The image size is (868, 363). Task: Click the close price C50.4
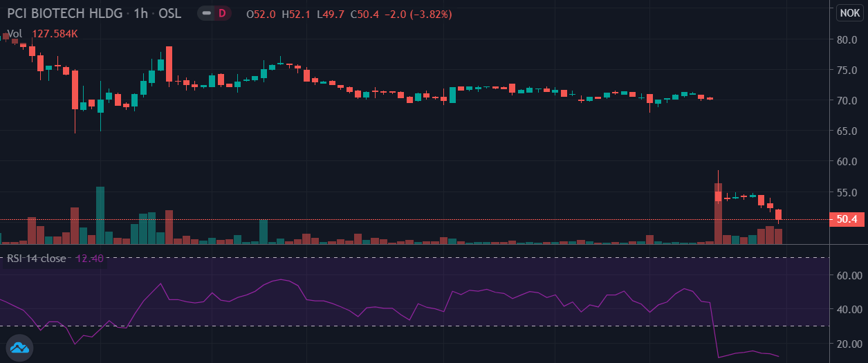364,13
